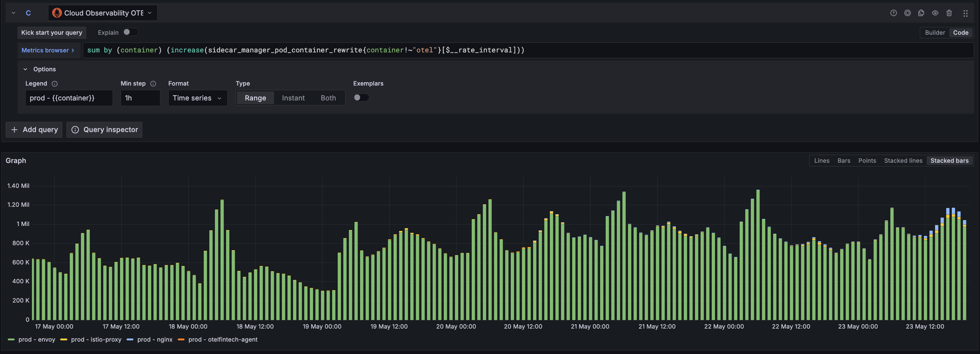The width and height of the screenshot is (980, 354).
Task: Select the Range query type
Action: (255, 98)
